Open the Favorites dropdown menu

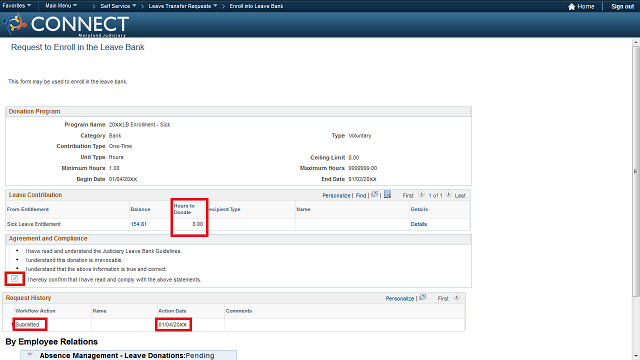(x=17, y=6)
